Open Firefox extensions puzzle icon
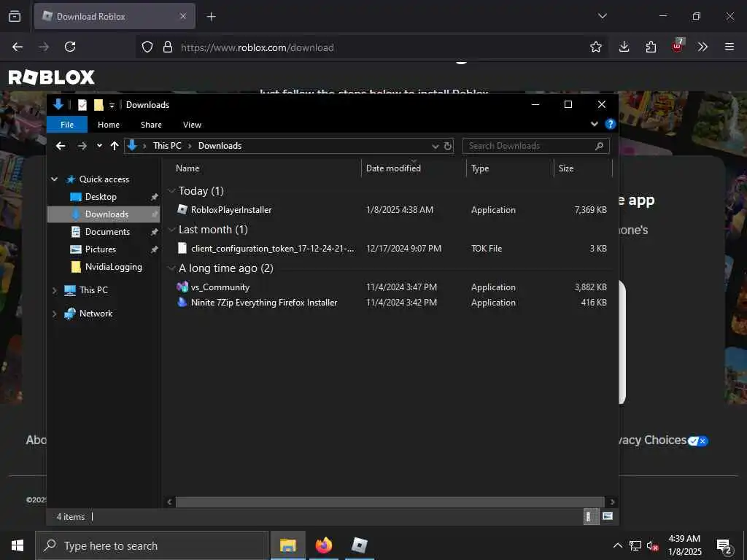The image size is (747, 560). [651, 47]
